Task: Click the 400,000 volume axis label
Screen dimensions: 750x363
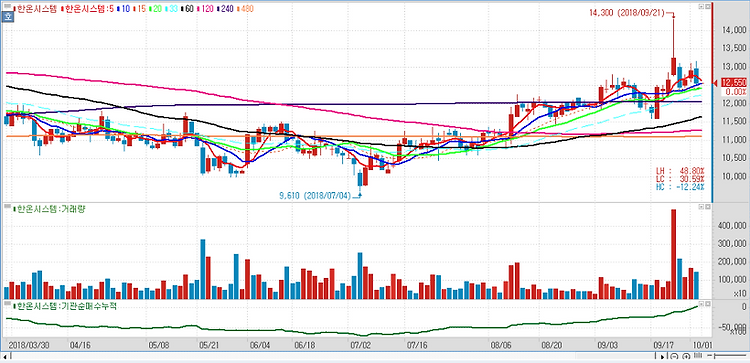Action: 731,225
